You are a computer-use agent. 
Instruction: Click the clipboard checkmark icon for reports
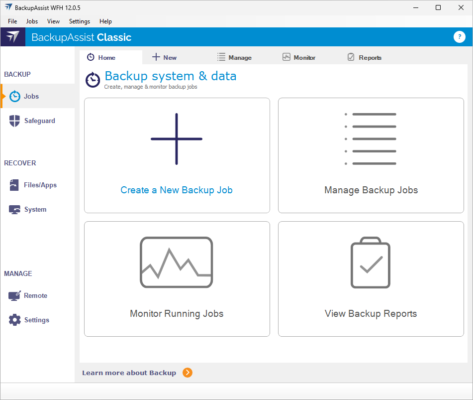pyautogui.click(x=370, y=263)
